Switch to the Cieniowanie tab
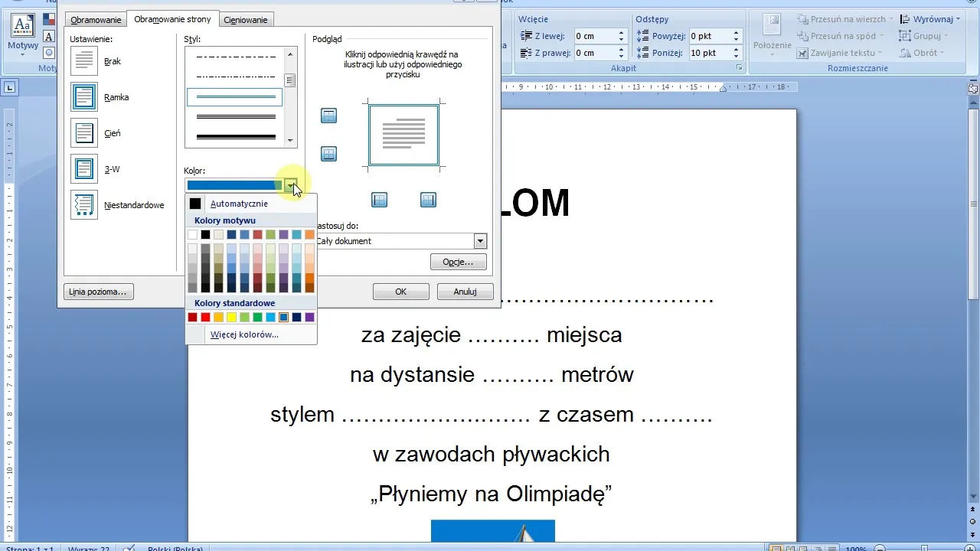The width and height of the screenshot is (980, 551). pos(246,20)
